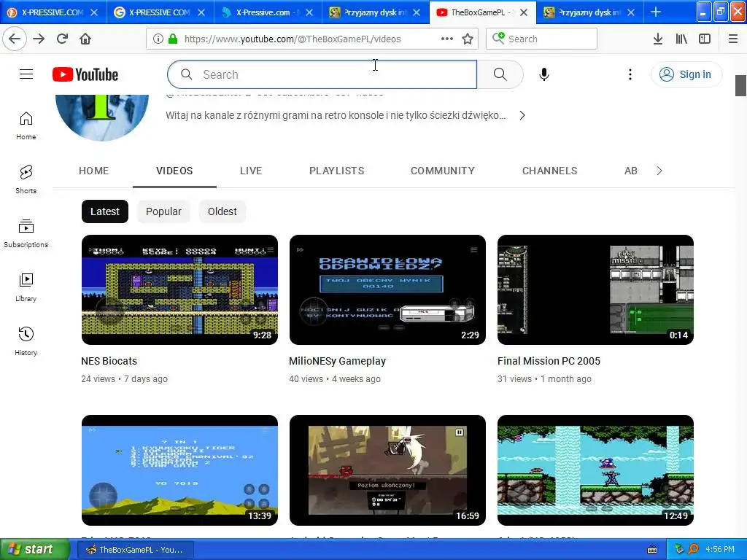The width and height of the screenshot is (747, 560).
Task: Show more channel tabs with right chevron
Action: [x=659, y=171]
